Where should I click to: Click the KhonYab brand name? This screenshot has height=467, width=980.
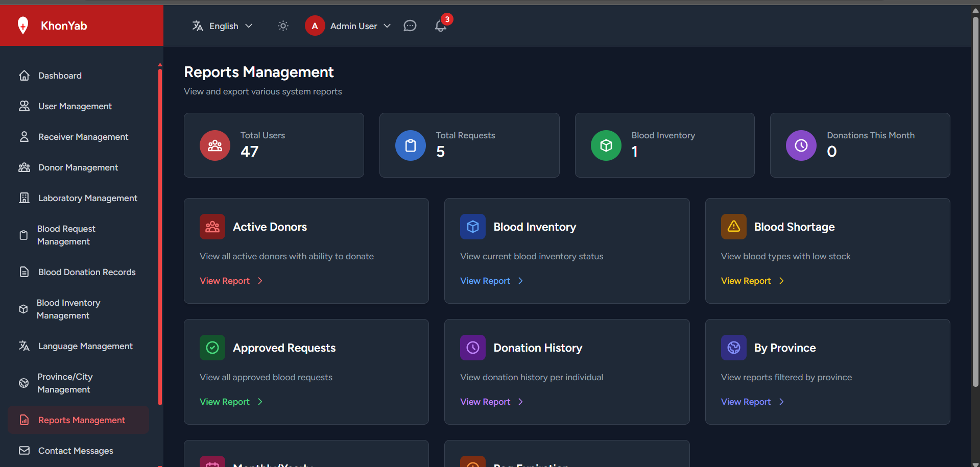point(64,26)
